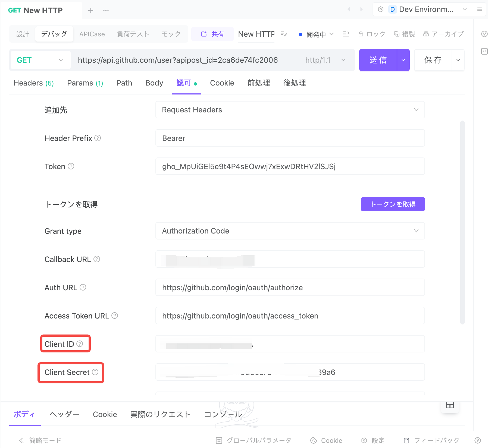Screen dimensions: 488x448
Task: Show help for Access Token URL
Action: pos(115,316)
